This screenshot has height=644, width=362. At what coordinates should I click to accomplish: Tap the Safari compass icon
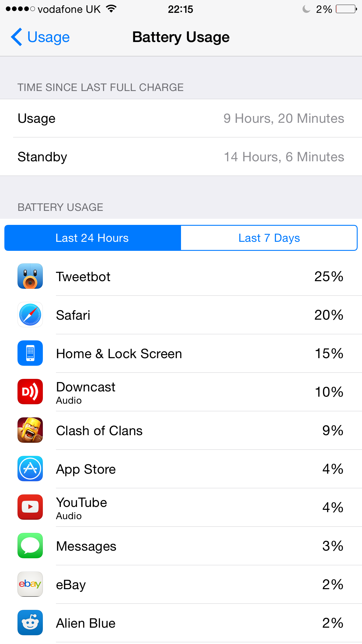[x=30, y=315]
